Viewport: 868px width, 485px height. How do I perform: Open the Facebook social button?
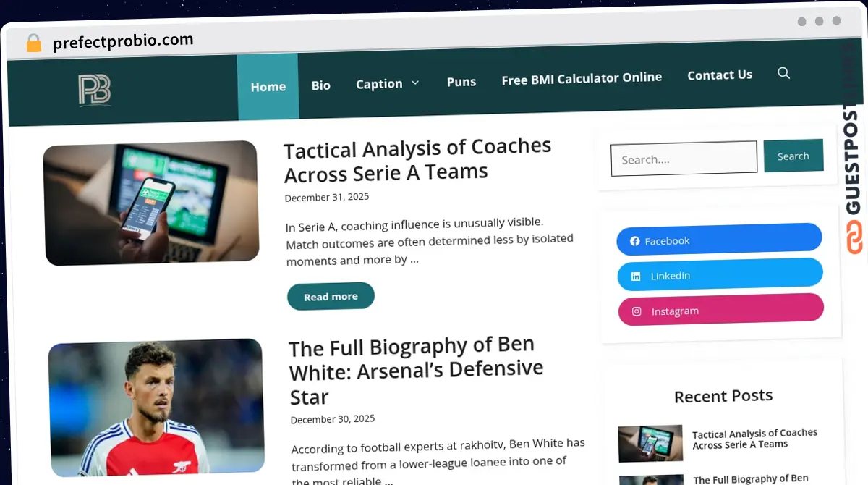[x=719, y=240]
